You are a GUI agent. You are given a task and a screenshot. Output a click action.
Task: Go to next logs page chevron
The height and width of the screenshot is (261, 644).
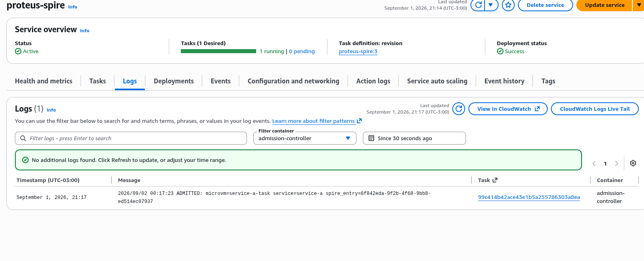click(617, 164)
